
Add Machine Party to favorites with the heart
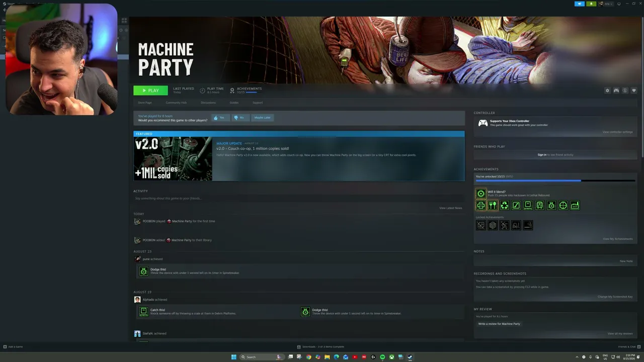point(634,90)
